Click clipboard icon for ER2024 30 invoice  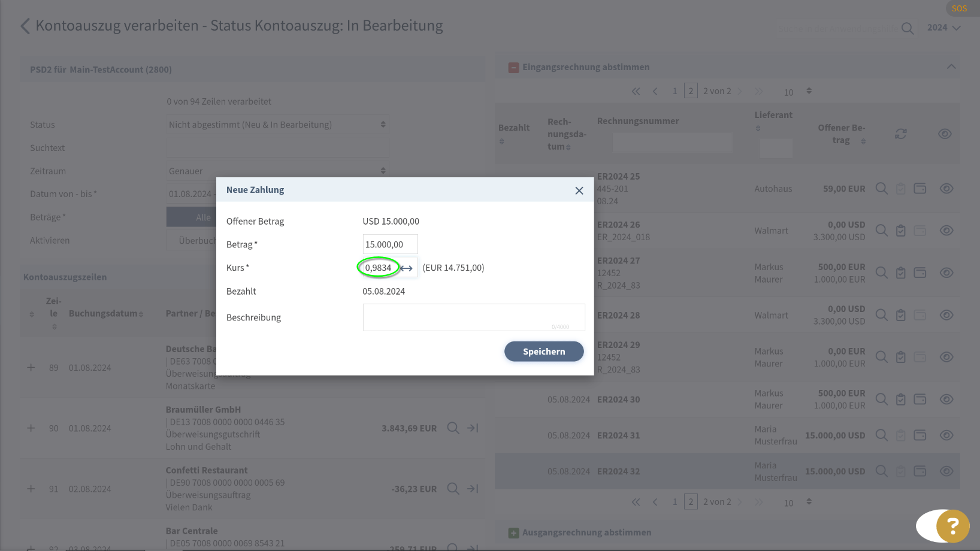(900, 399)
